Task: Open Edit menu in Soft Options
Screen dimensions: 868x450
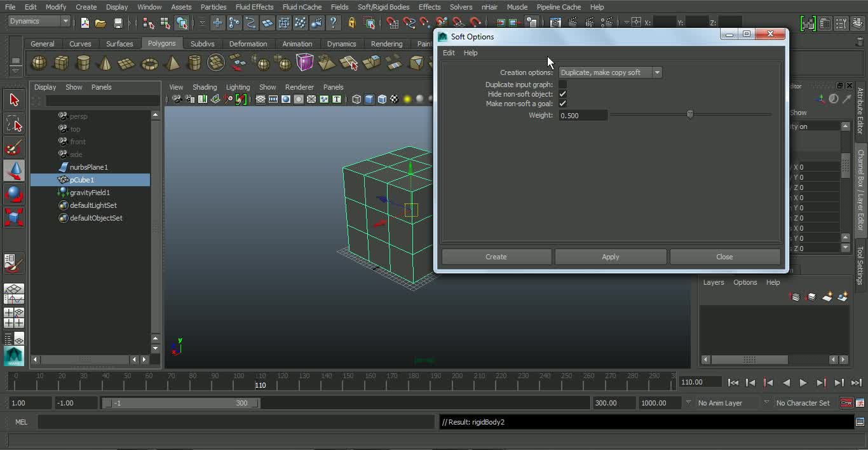Action: coord(449,53)
